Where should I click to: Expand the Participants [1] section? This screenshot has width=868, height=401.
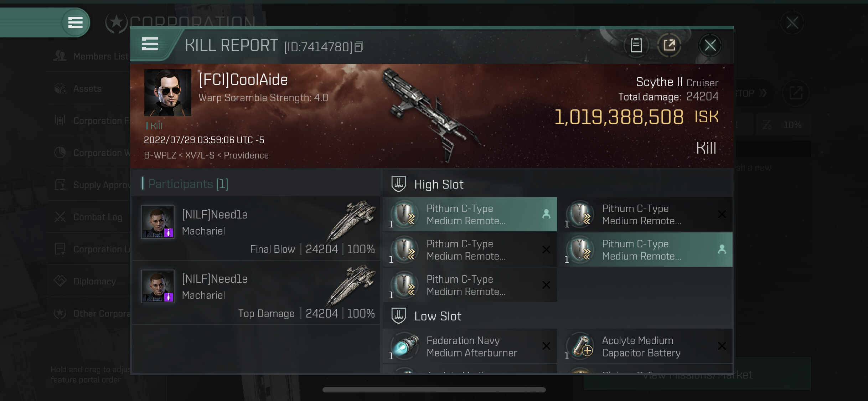click(x=188, y=184)
